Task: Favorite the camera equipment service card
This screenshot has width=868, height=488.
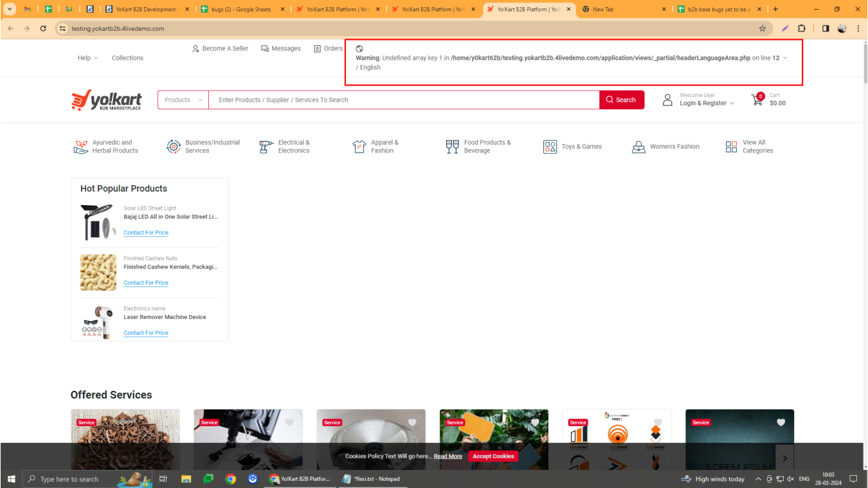Action: (289, 422)
